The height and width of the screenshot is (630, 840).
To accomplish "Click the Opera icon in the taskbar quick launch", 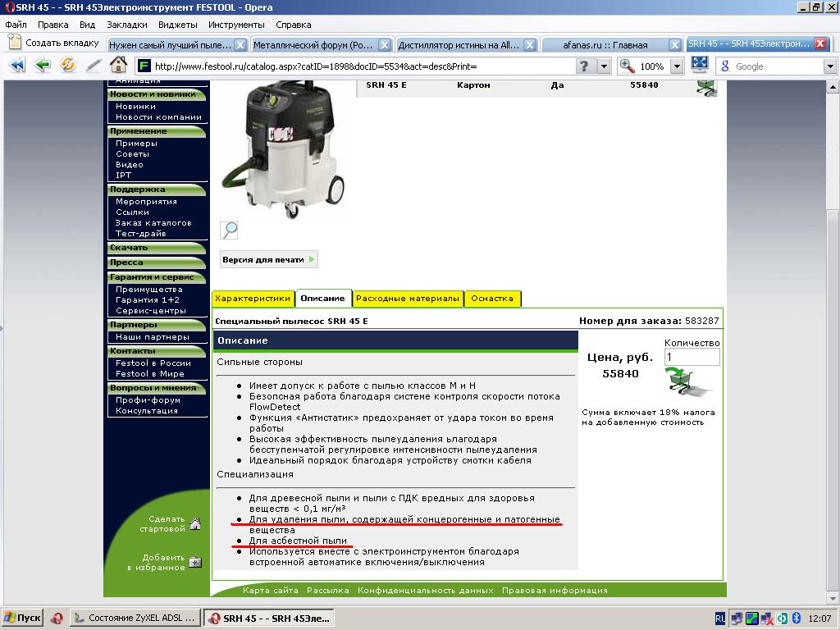I will pyautogui.click(x=57, y=619).
